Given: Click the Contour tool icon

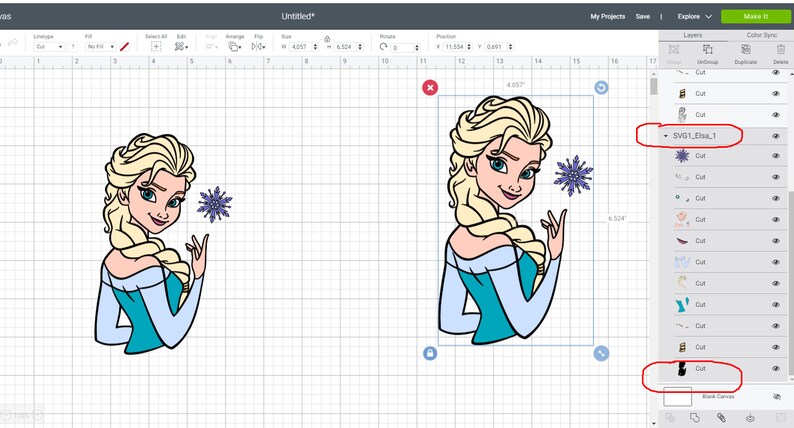Looking at the screenshot, I should coord(780,418).
